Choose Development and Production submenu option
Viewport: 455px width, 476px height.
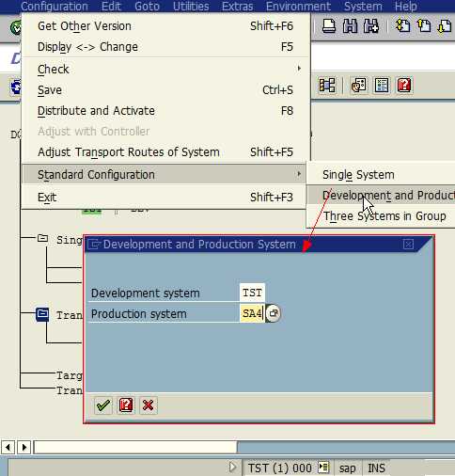pos(381,196)
